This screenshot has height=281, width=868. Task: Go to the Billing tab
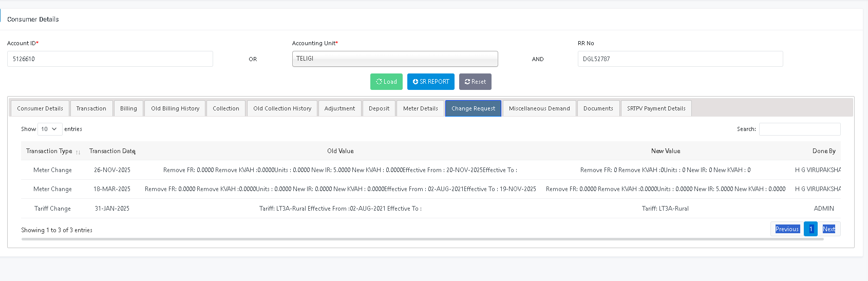pyautogui.click(x=128, y=108)
